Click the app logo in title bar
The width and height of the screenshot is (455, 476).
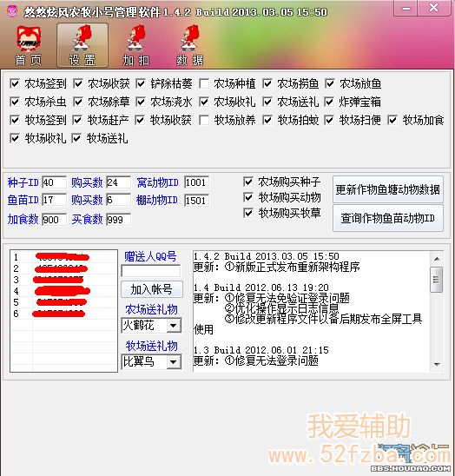[12, 11]
